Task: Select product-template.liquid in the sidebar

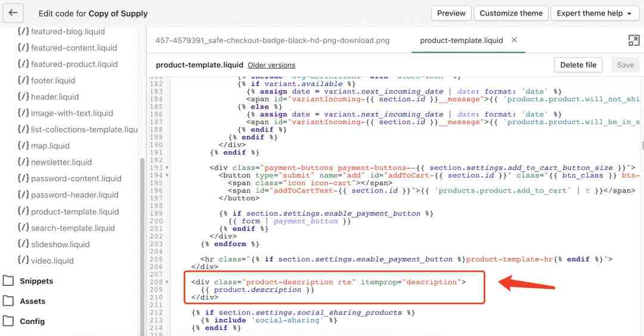Action: [x=75, y=211]
